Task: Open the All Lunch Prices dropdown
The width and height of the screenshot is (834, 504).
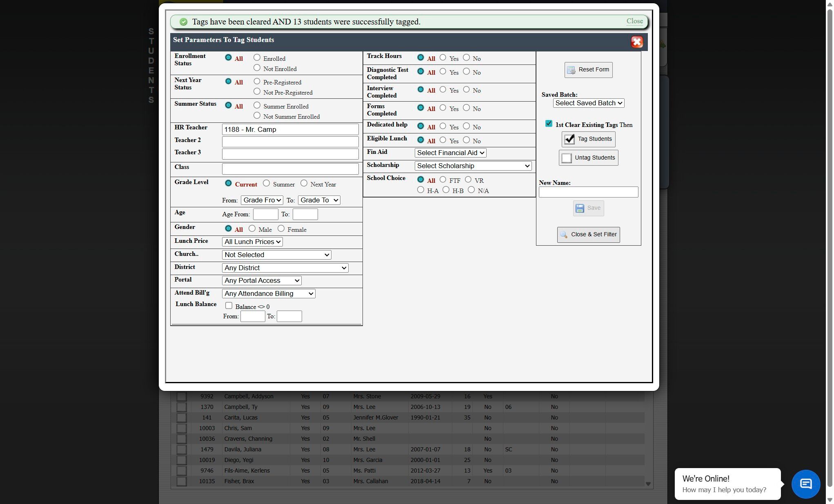Action: click(x=252, y=242)
